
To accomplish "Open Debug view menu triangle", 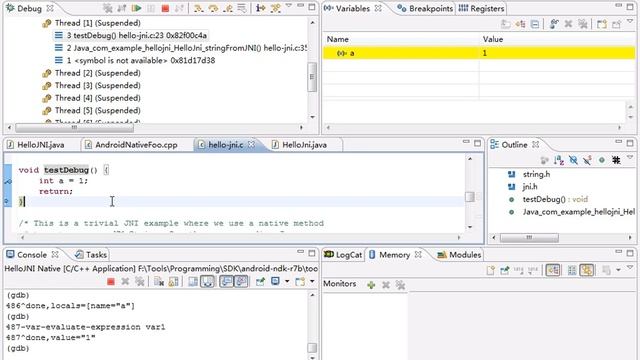I will 289,6.
